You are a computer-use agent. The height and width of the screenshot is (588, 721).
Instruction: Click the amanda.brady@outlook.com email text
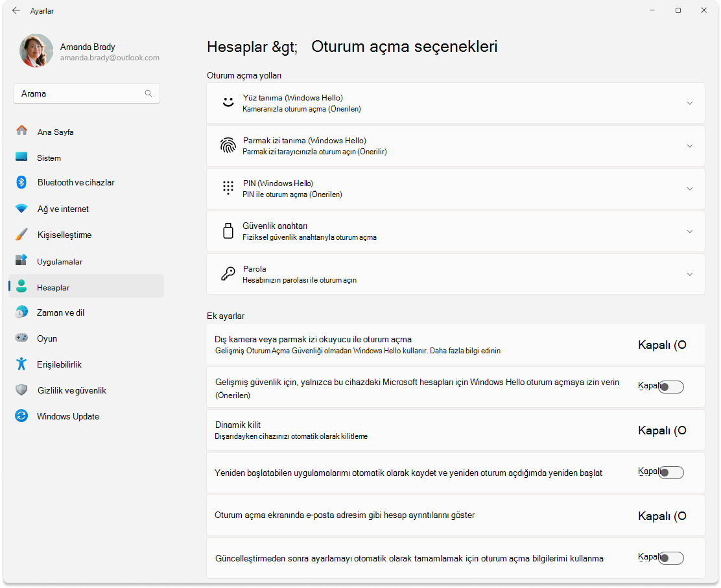110,58
